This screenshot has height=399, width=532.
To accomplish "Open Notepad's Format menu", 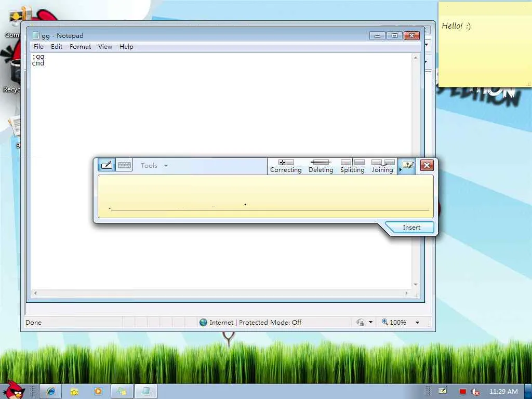I will point(80,46).
